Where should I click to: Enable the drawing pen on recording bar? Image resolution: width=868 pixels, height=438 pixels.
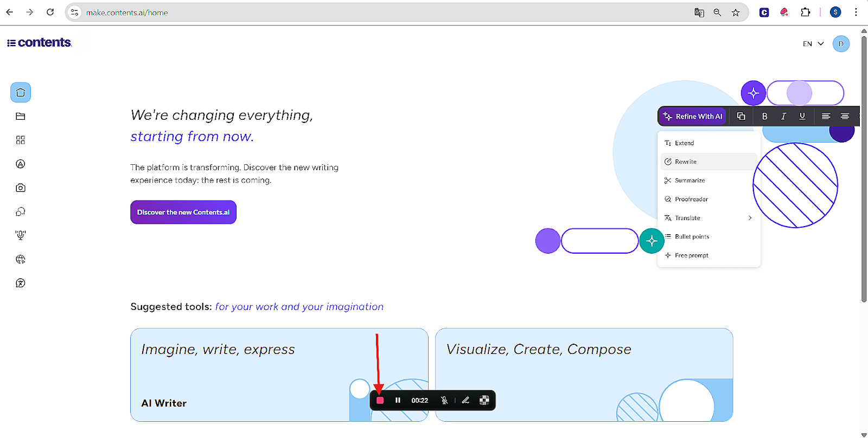465,400
